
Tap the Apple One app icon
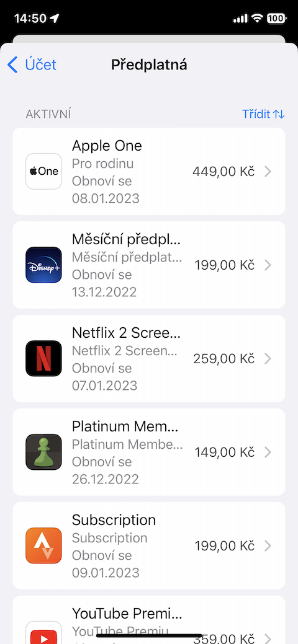pos(43,171)
